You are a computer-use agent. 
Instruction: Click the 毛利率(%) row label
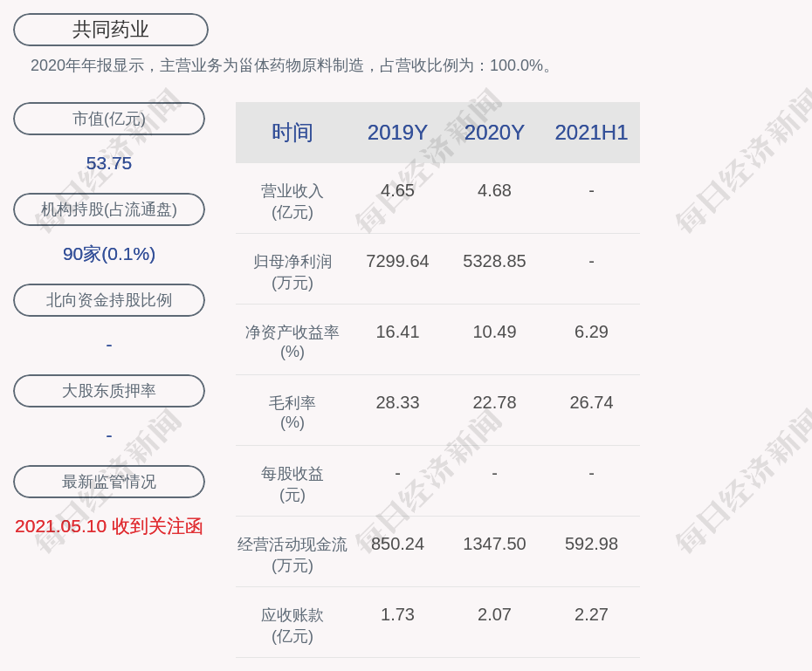[292, 413]
